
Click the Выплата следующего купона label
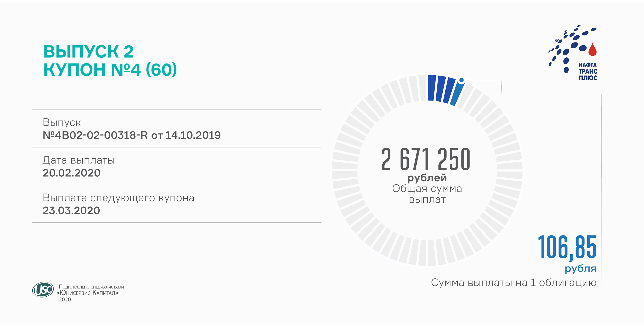(118, 198)
